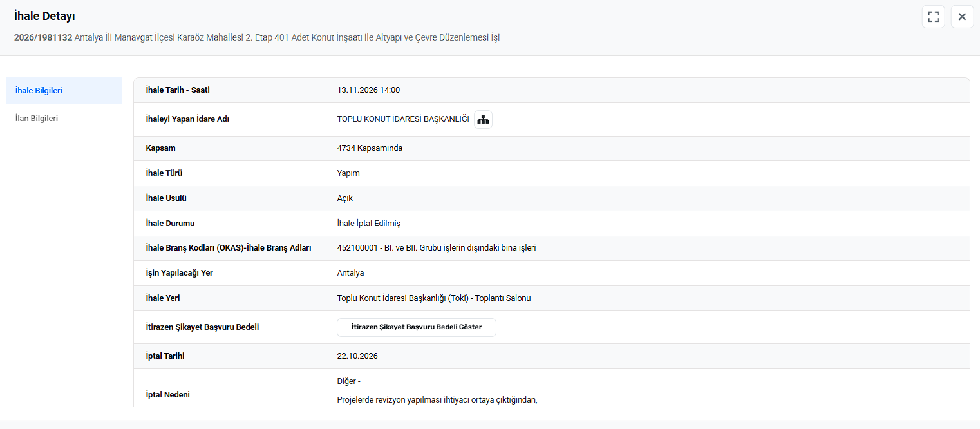Open the organization hierarchy icon beside TOPLU KONUT İDARESİ BAŞKANLIĞI
The height and width of the screenshot is (429, 980).
[483, 119]
